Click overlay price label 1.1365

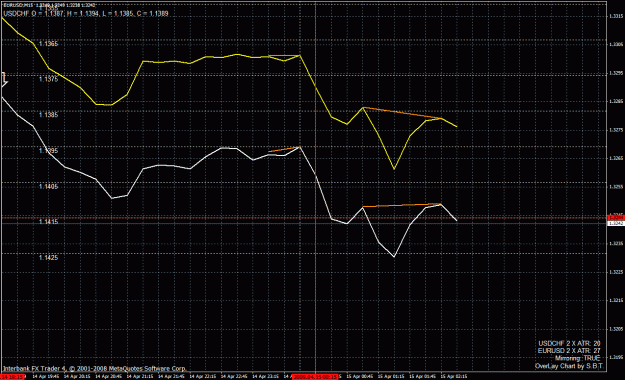point(49,43)
